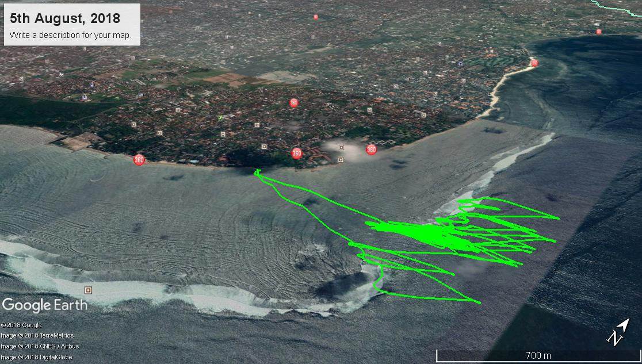
Task: Click the small red marker at the top centre
Action: (x=315, y=17)
